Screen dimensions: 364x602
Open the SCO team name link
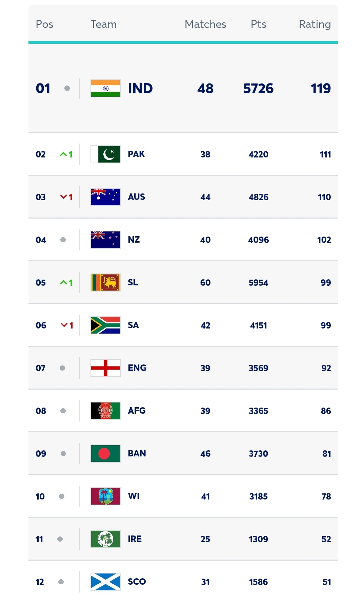pos(137,582)
